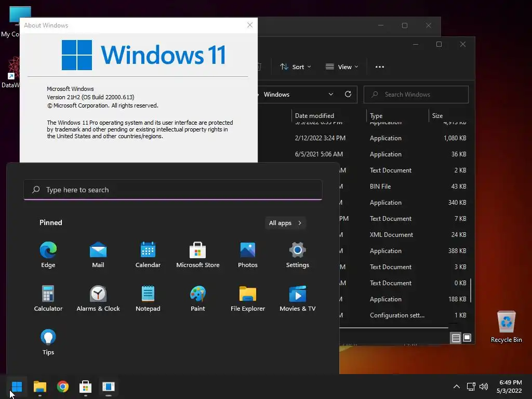Select the Application row dated 6/5/2021
The image size is (532, 399).
pos(364,154)
